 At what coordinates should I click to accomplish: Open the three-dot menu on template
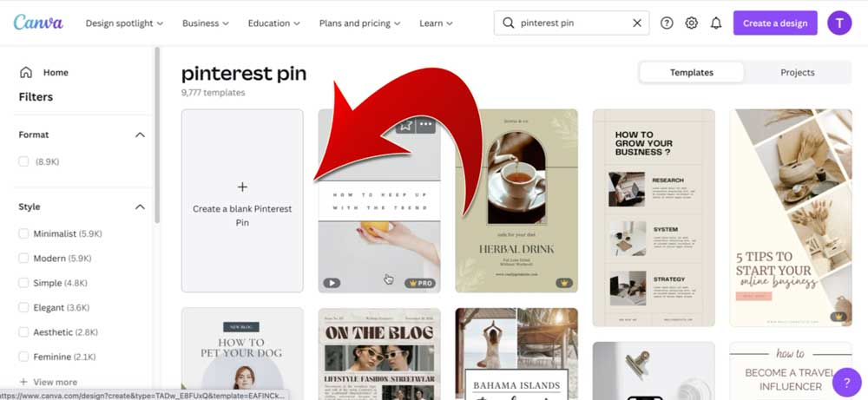pos(425,124)
